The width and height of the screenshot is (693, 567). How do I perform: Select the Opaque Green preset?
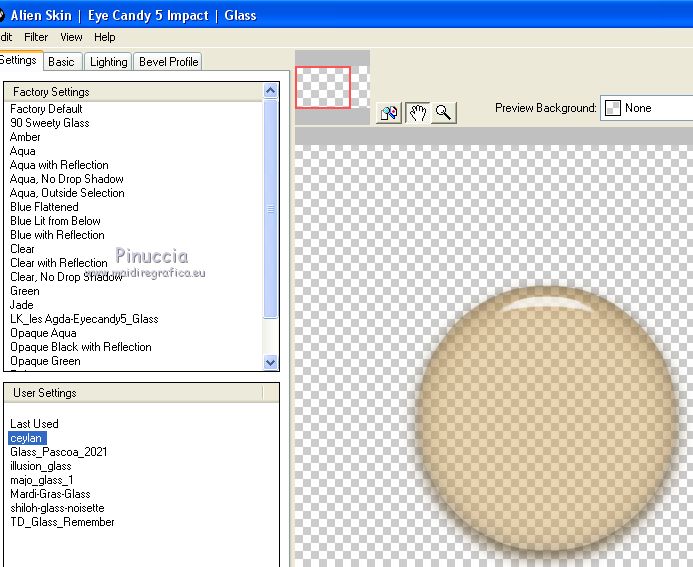45,361
